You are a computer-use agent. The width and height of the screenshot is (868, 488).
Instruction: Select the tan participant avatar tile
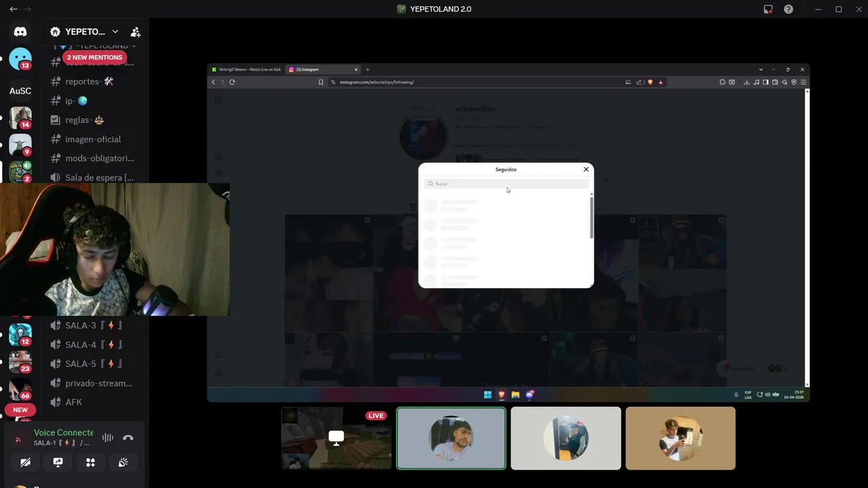680,438
